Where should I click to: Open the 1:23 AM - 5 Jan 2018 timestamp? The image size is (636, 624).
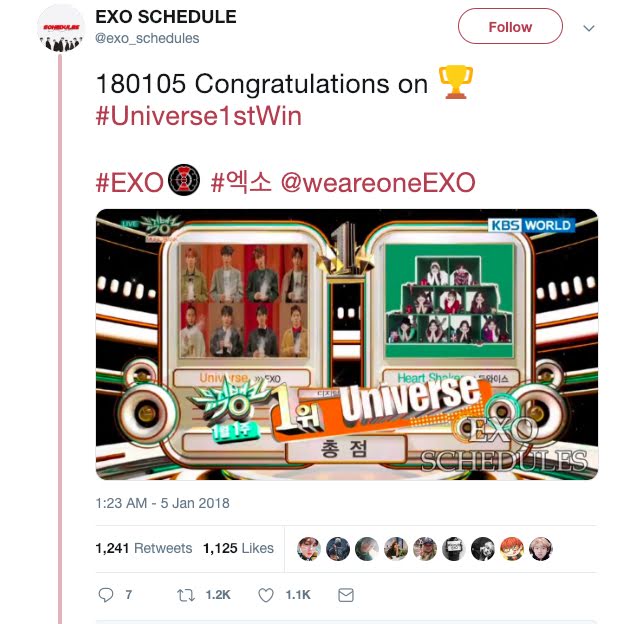pos(162,503)
